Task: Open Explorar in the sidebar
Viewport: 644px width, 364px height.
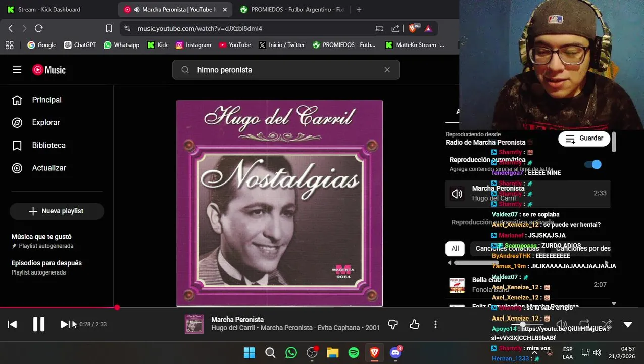Action: pos(57,122)
